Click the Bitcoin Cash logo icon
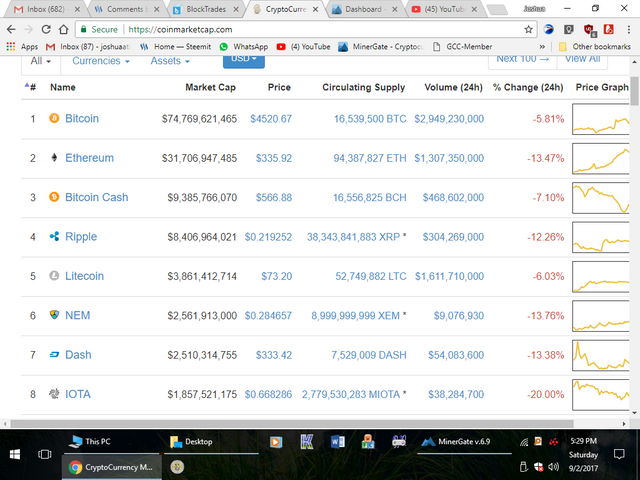640x480 pixels. click(x=54, y=197)
